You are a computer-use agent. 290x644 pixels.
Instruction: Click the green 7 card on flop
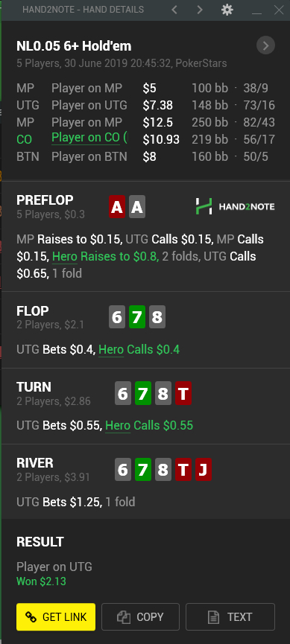(x=137, y=317)
